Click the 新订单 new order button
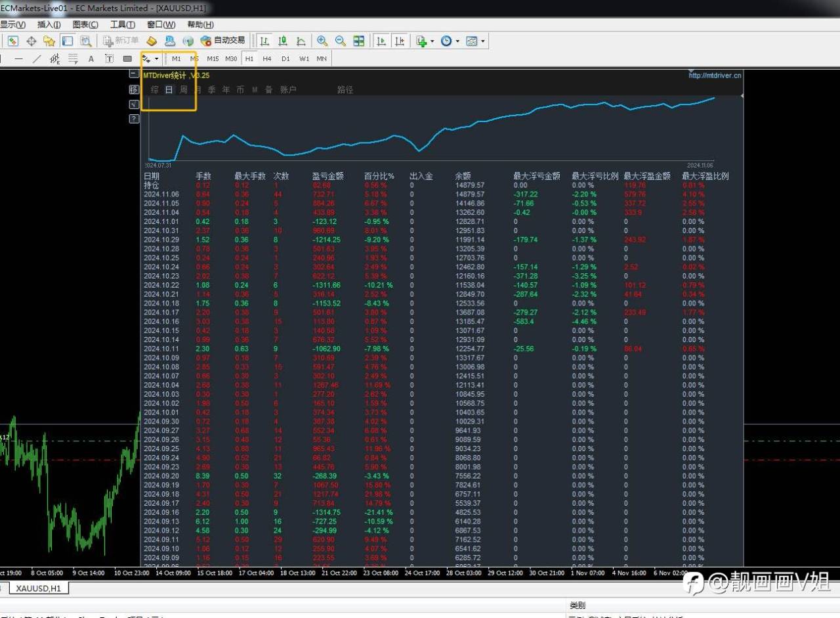 pyautogui.click(x=120, y=41)
